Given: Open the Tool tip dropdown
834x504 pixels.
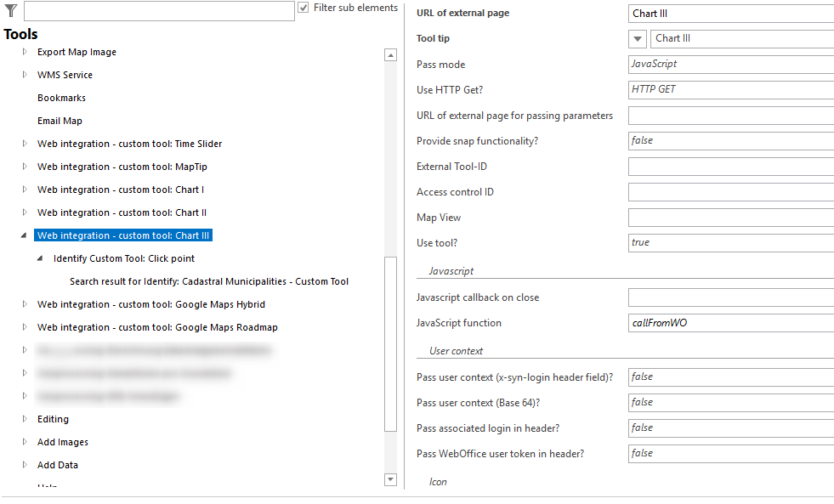Looking at the screenshot, I should coord(637,38).
